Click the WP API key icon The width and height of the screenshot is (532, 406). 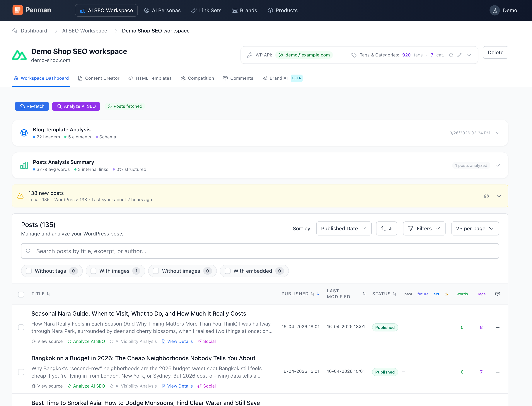(x=250, y=55)
